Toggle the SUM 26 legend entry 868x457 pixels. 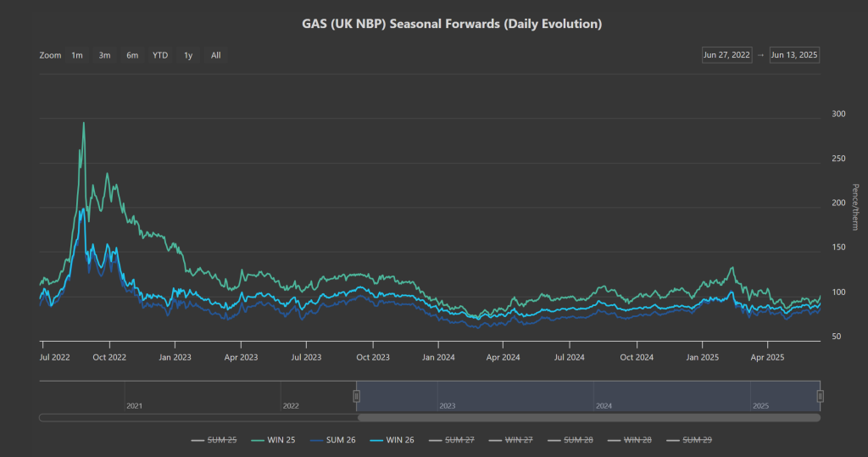332,440
